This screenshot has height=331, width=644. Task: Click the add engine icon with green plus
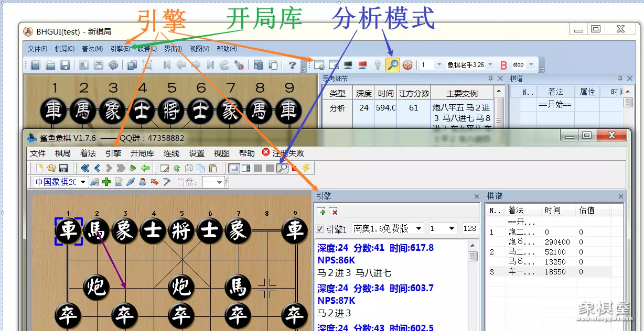tap(321, 211)
